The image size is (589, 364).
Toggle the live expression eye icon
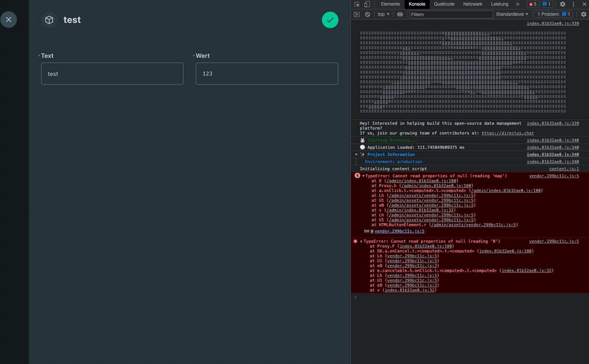coord(400,14)
